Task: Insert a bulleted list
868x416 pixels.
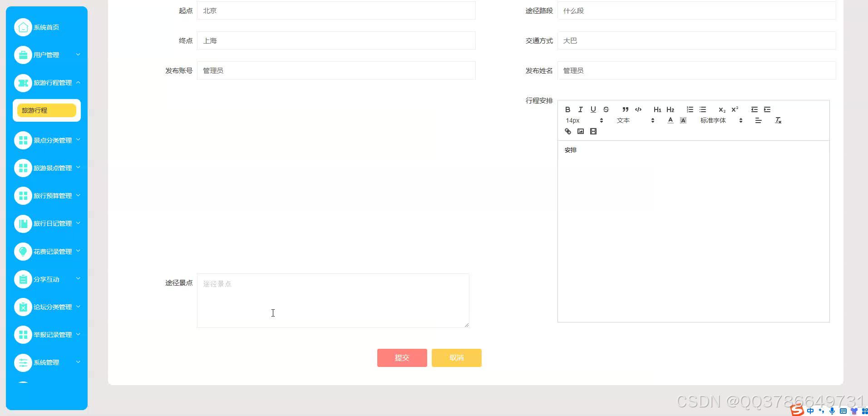Action: click(x=702, y=109)
